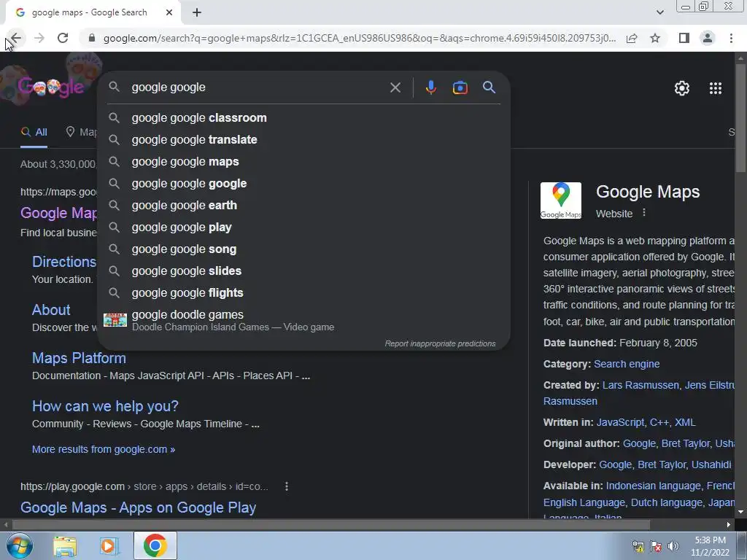This screenshot has height=560, width=747.
Task: Open Chrome's three-dot menu
Action: 731,38
